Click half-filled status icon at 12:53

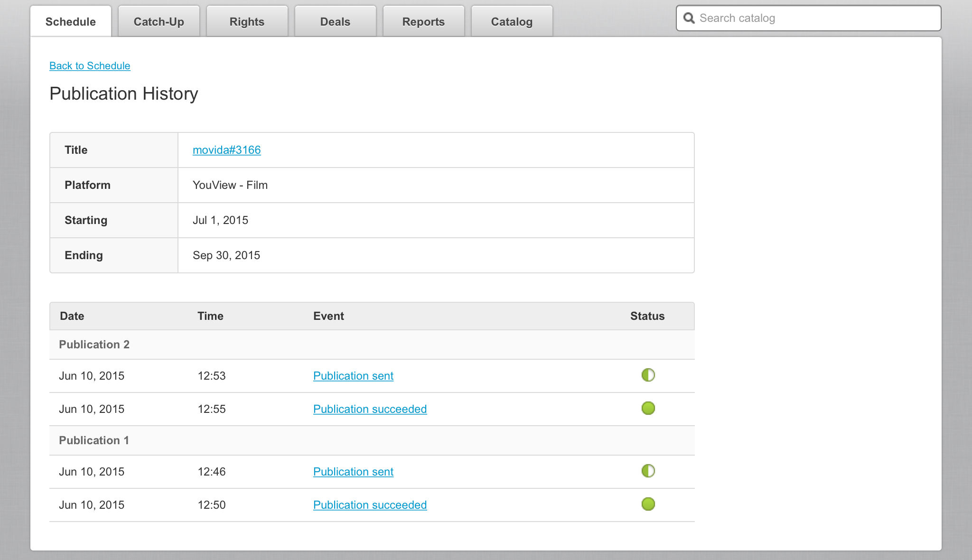click(648, 375)
